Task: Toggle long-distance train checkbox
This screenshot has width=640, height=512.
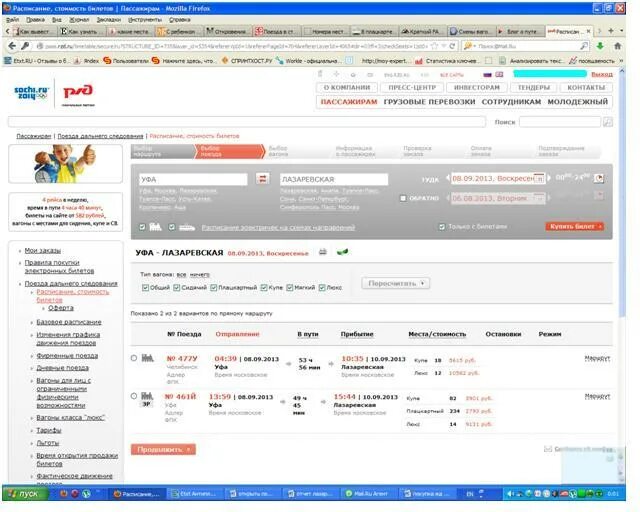Action: click(142, 227)
